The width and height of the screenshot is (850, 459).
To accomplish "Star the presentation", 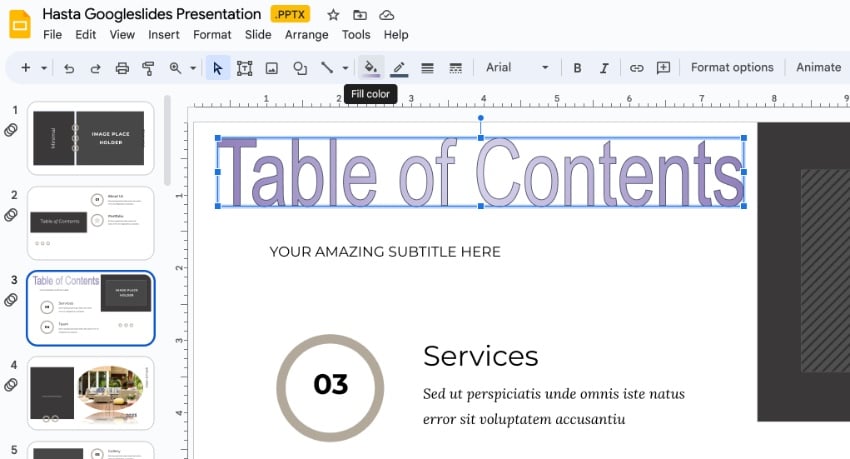I will 333,15.
